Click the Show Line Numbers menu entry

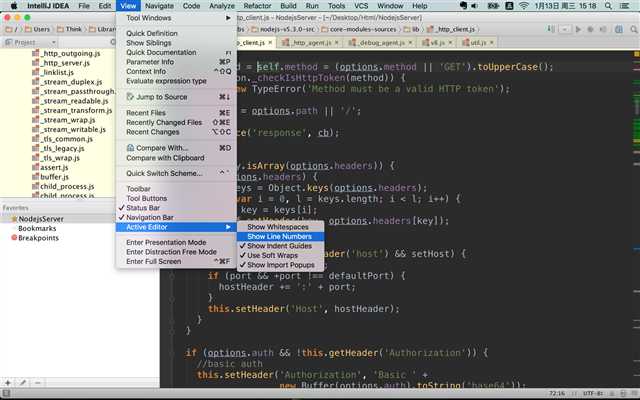point(280,236)
